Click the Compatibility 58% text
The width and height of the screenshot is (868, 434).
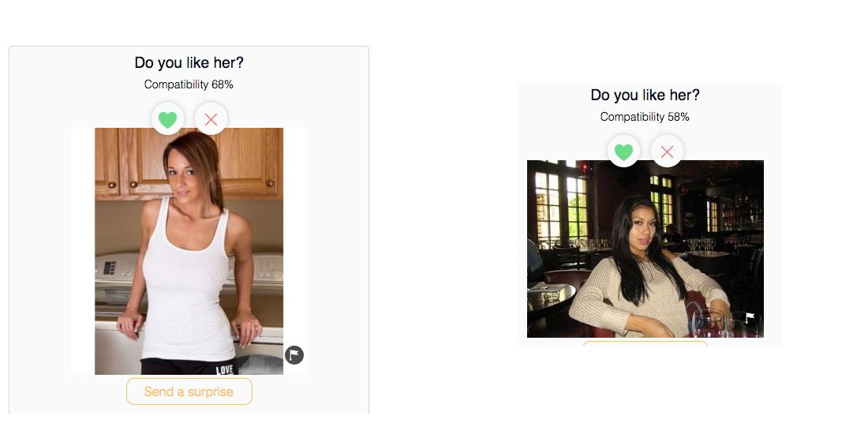pos(645,117)
